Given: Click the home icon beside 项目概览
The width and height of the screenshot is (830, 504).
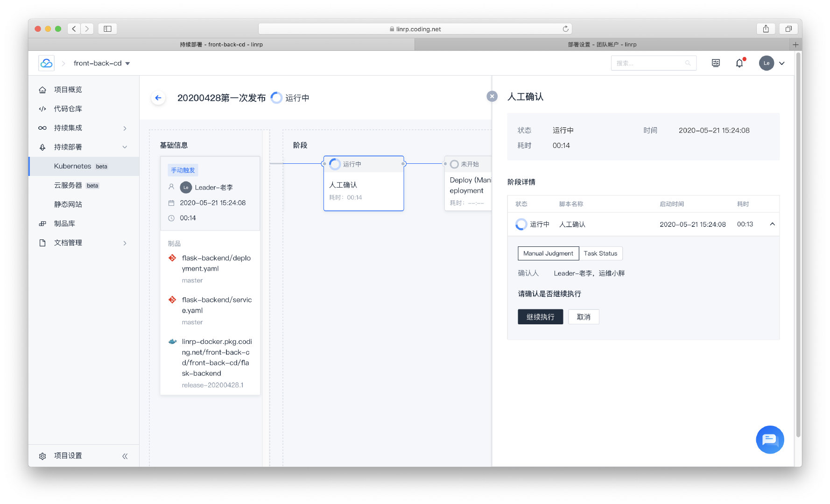Looking at the screenshot, I should tap(42, 90).
